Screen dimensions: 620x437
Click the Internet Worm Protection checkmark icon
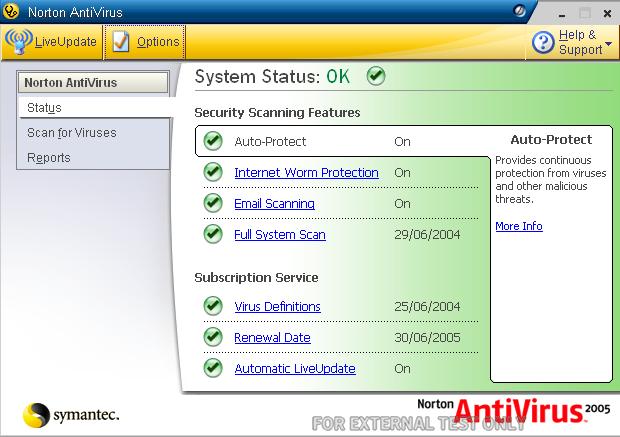coord(213,172)
